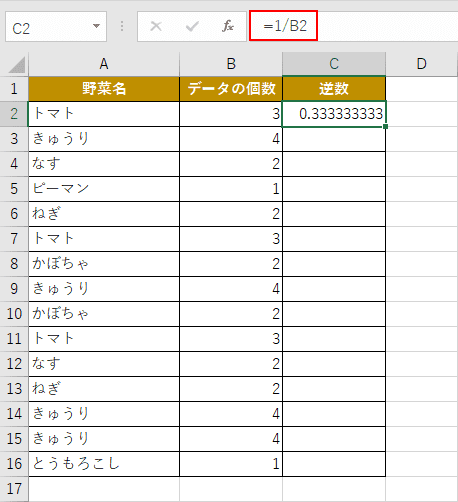Select cell C2 showing 0.333333333
Image resolution: width=458 pixels, height=502 pixels.
click(334, 114)
